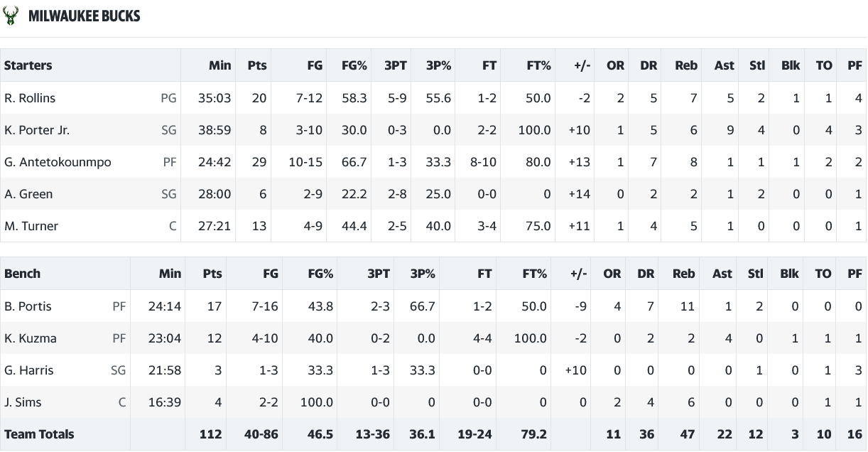
Task: Select the Starters Reb column header
Action: 685,65
